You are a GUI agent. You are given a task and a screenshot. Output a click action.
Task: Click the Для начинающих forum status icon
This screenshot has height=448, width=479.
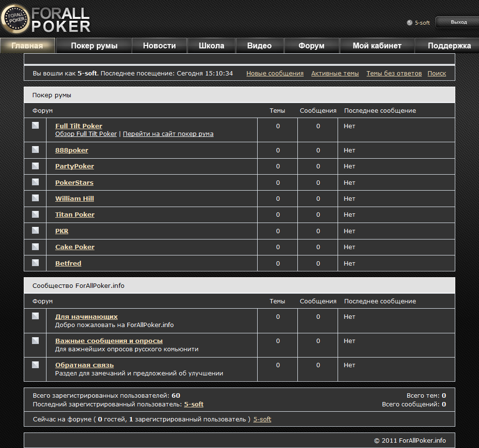[35, 316]
